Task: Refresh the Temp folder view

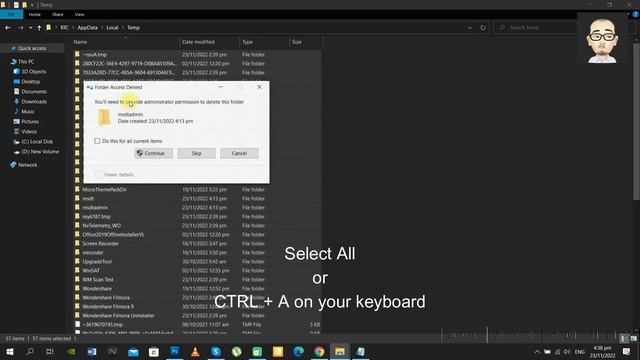Action: pos(483,28)
